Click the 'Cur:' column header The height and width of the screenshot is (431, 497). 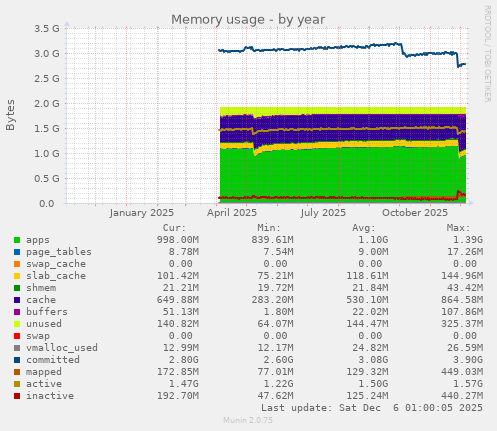(174, 228)
